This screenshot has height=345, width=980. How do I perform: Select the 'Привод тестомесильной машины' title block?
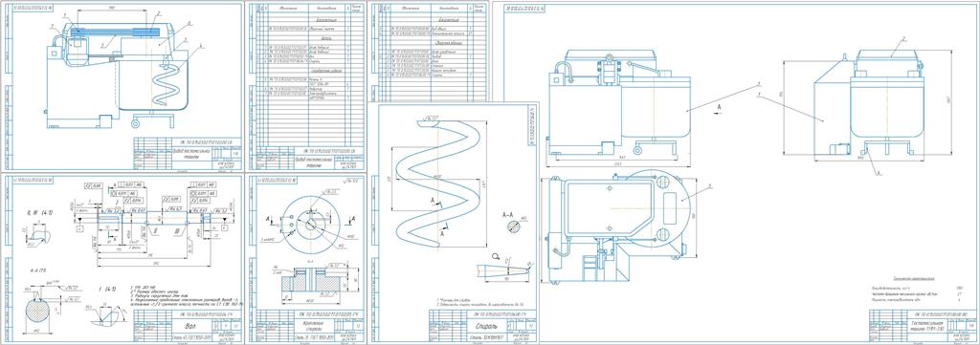pyautogui.click(x=188, y=154)
